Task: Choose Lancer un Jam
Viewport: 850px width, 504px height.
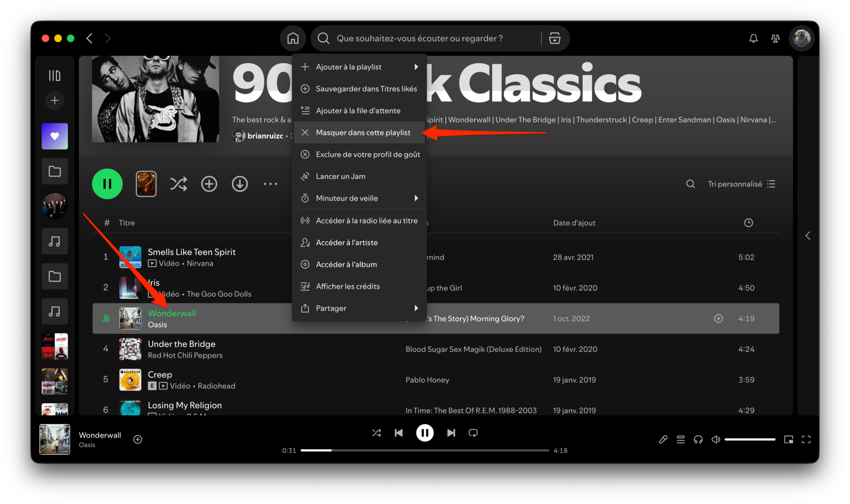Action: click(x=359, y=176)
